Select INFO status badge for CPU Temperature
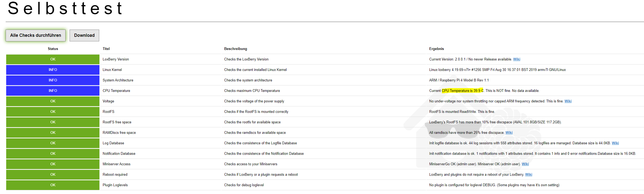Screen dimensions: 644x194 pyautogui.click(x=53, y=91)
